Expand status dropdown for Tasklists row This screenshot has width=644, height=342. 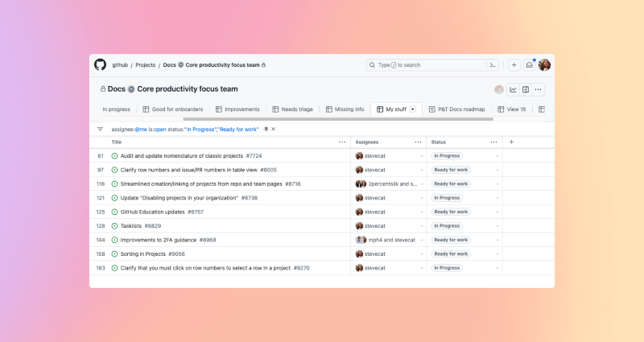[497, 226]
